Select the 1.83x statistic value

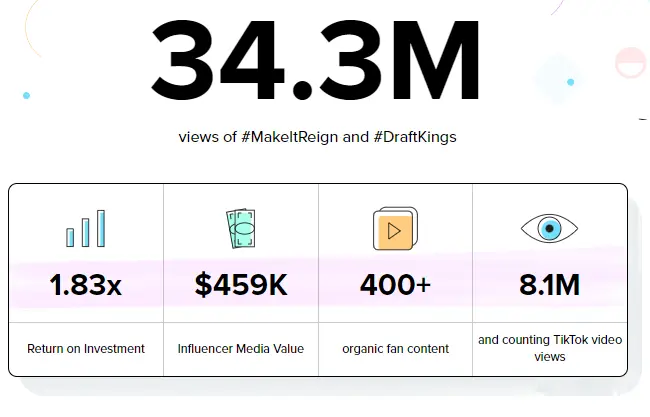85,285
